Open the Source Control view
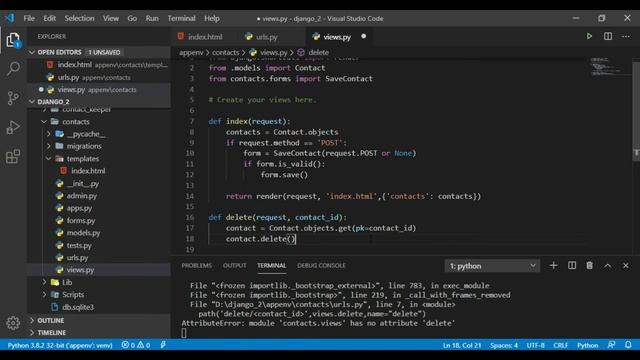Screen dimensions: 640x360 coord(13,98)
